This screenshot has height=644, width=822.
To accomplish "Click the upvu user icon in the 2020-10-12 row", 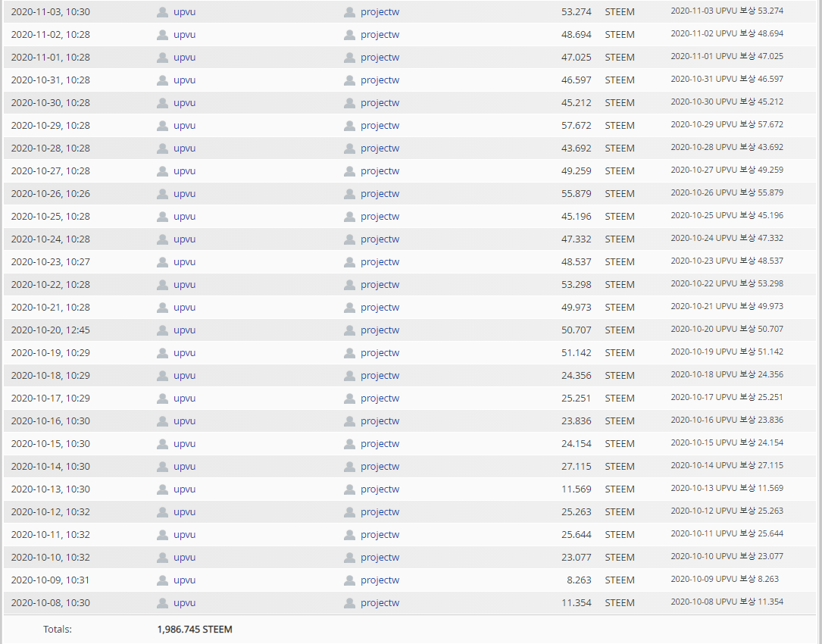I will click(163, 512).
